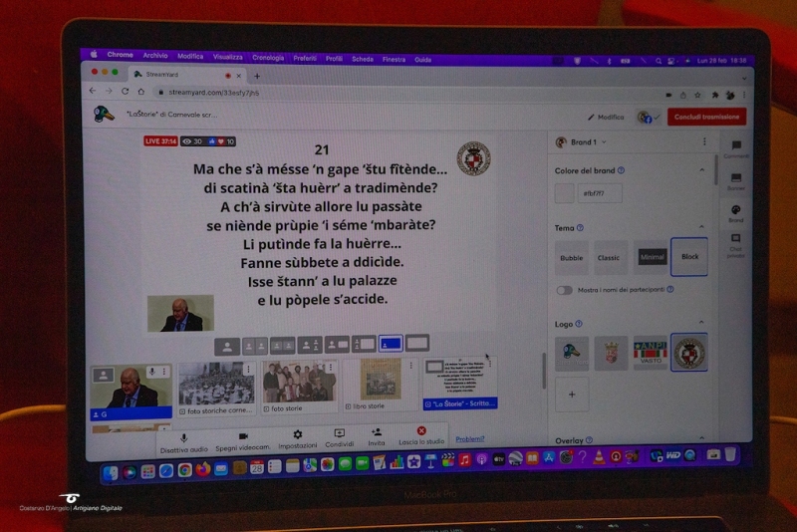Open the Brand 1 three-dot options menu
797x532 pixels.
pyautogui.click(x=704, y=141)
